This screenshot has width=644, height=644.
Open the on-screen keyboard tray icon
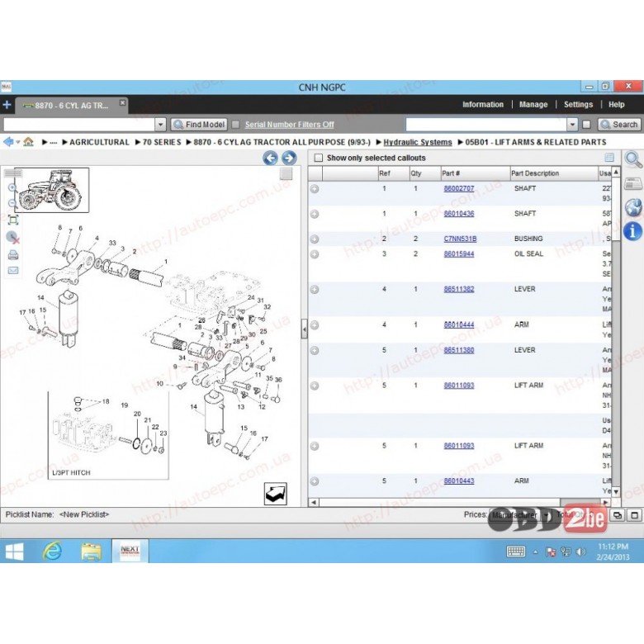pos(516,552)
